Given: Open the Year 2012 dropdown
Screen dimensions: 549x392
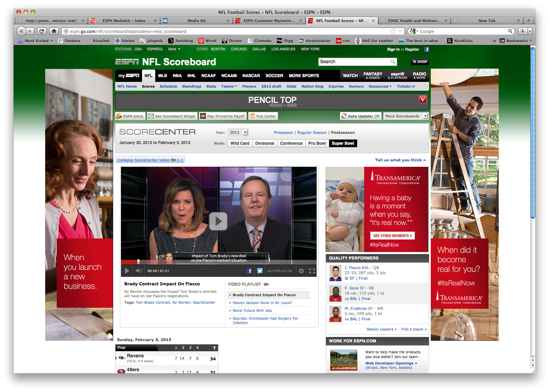Looking at the screenshot, I should click(x=238, y=132).
